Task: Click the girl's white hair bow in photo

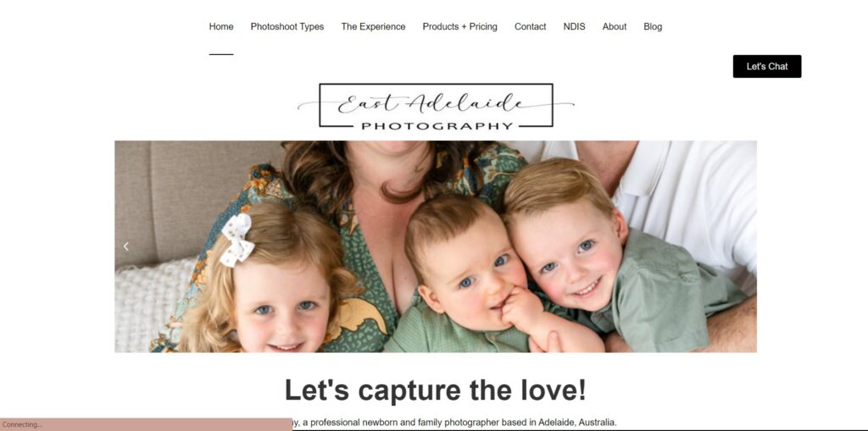Action: click(237, 240)
